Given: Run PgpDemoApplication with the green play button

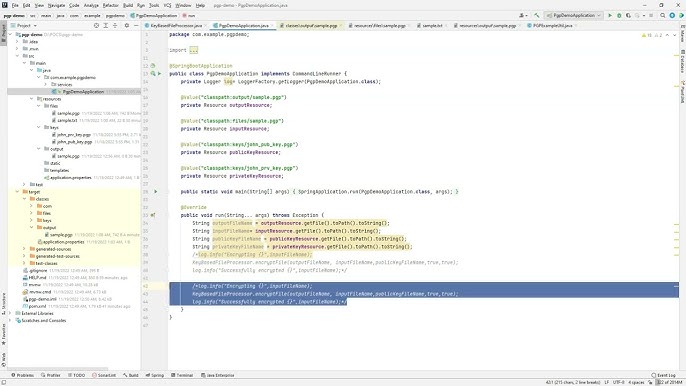Looking at the screenshot, I should click(610, 15).
